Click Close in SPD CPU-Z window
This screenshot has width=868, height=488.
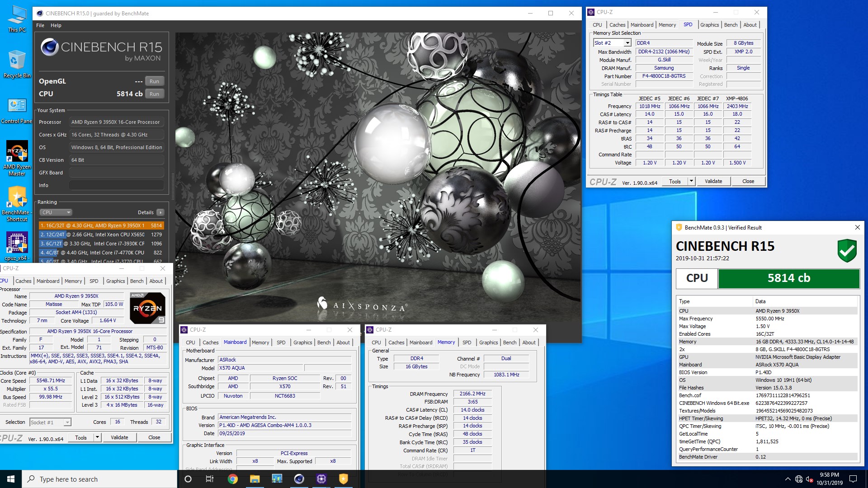748,181
